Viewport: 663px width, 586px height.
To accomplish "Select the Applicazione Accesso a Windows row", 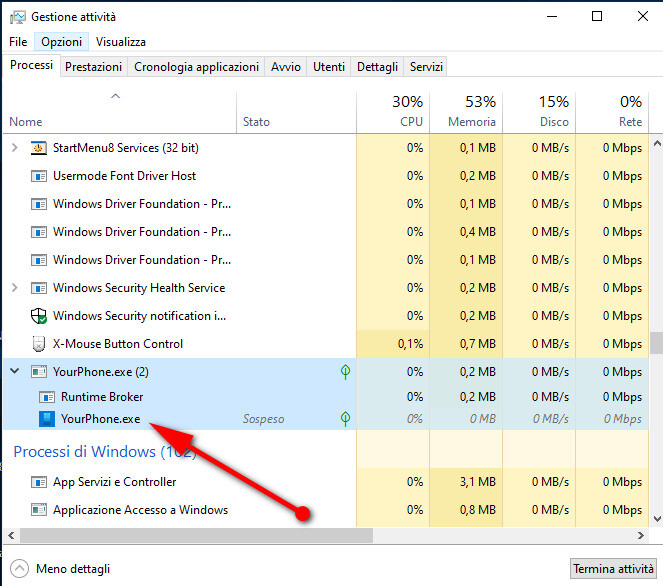I will click(326, 510).
